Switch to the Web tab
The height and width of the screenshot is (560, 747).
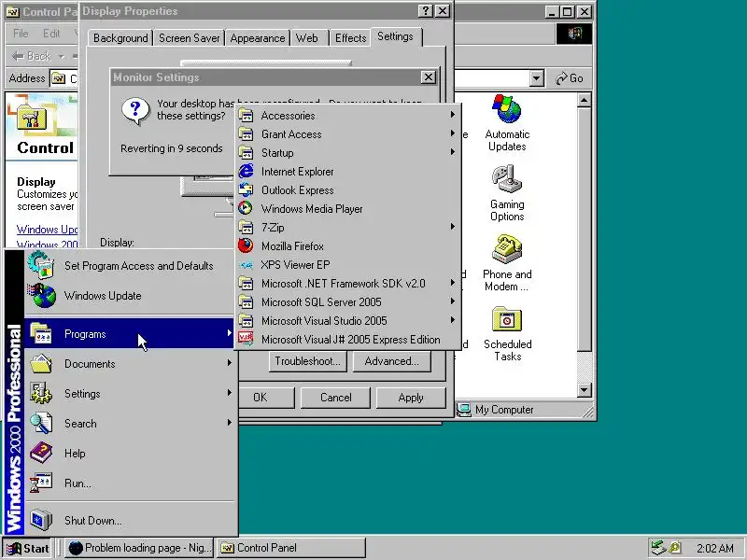click(306, 38)
